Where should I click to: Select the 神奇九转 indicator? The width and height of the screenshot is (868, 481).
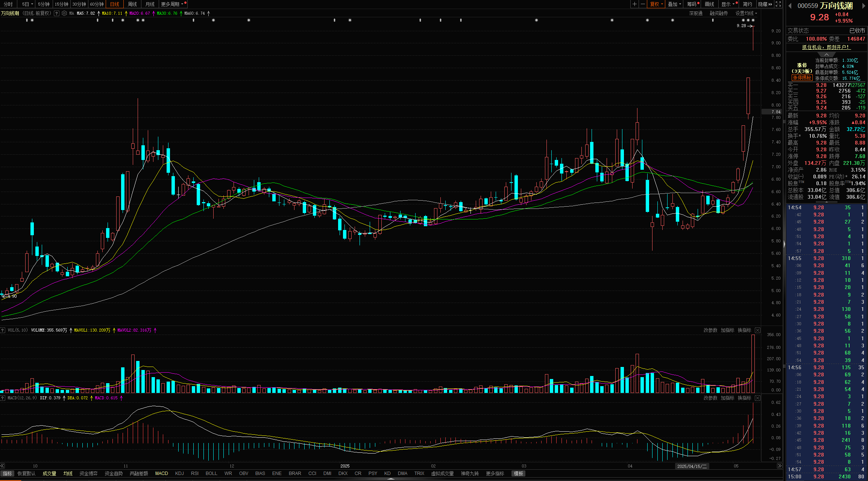pos(470,473)
